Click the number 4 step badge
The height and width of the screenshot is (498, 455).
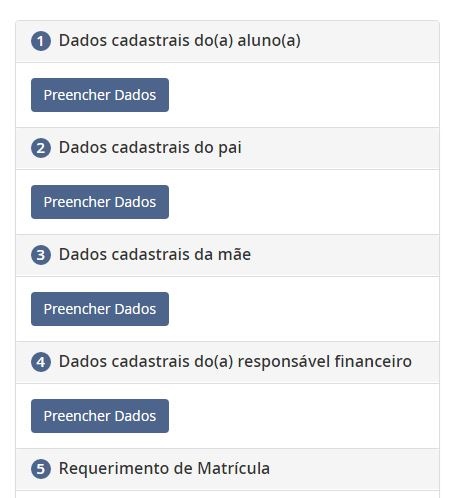41,362
